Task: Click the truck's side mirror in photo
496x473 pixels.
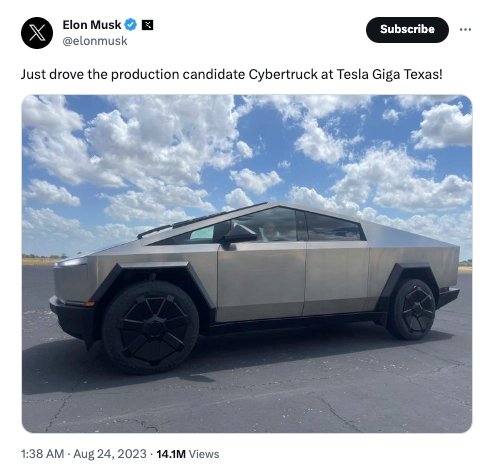Action: pos(237,235)
